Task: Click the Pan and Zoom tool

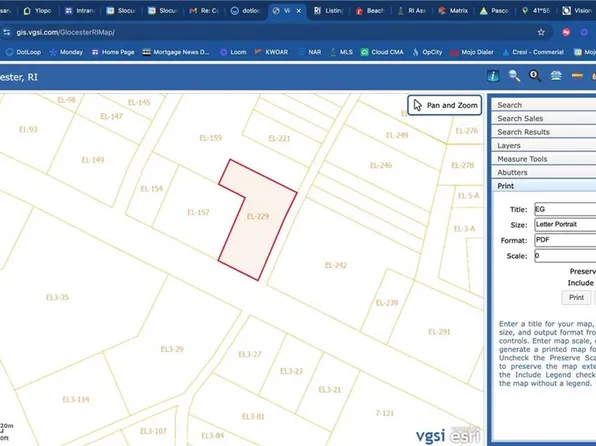Action: (x=444, y=105)
